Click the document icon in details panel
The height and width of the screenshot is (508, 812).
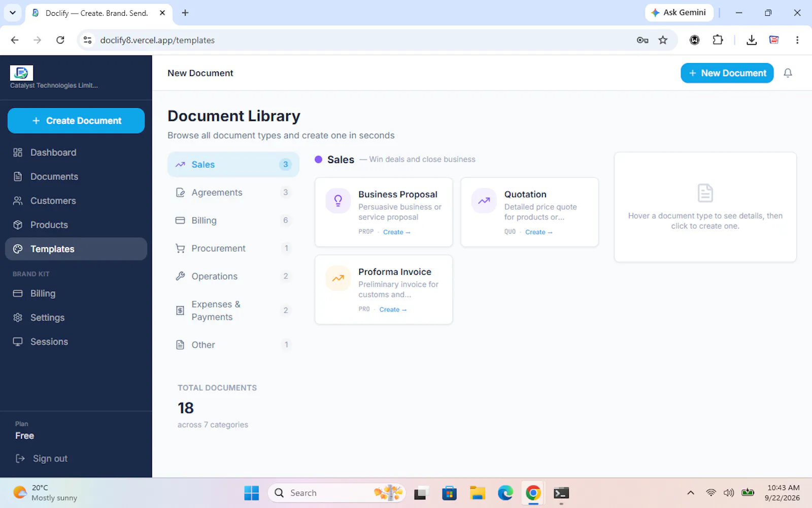pyautogui.click(x=705, y=193)
